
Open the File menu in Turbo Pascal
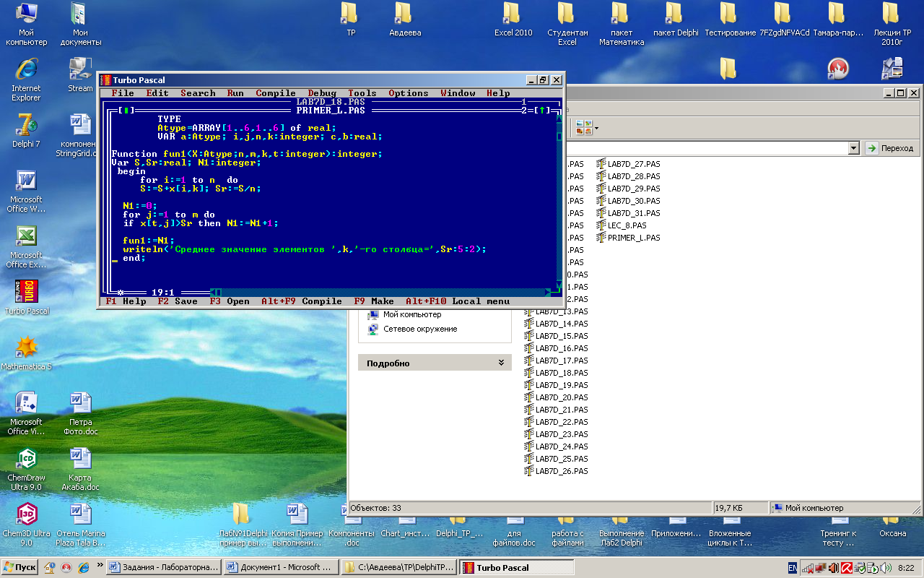[123, 93]
